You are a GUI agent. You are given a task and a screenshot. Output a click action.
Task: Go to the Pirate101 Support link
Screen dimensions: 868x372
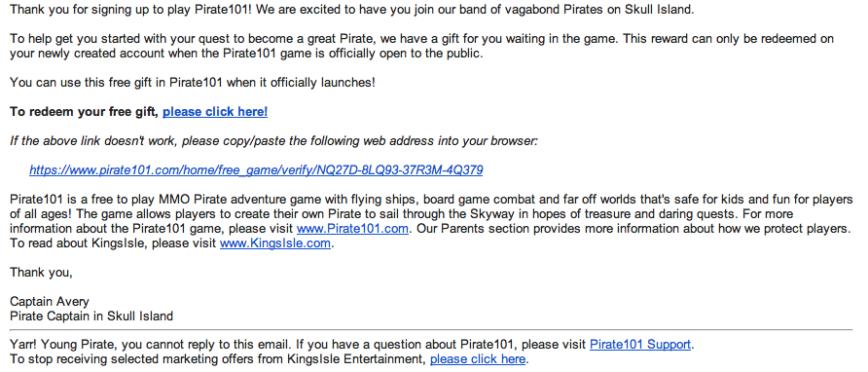640,345
